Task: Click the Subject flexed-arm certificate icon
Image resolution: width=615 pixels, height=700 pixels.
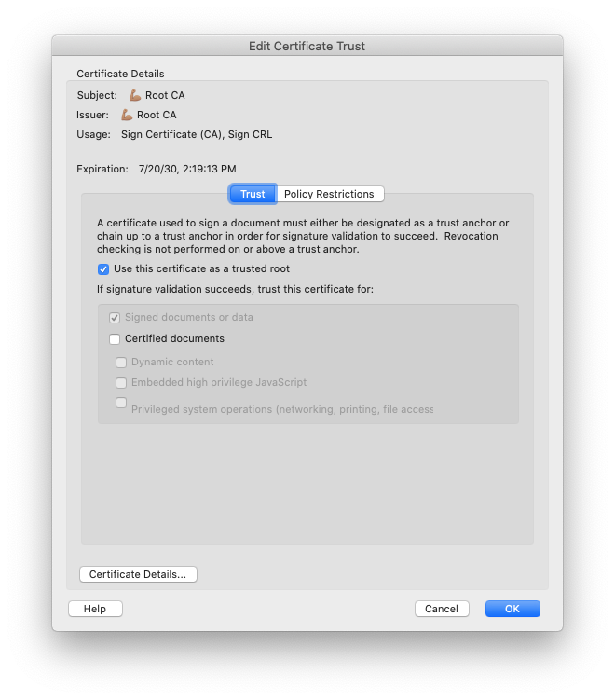Action: coord(135,95)
